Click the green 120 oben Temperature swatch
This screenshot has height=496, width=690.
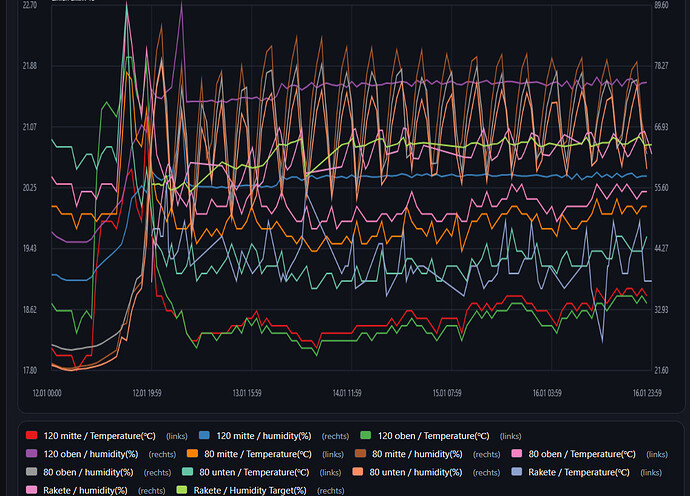pyautogui.click(x=366, y=435)
